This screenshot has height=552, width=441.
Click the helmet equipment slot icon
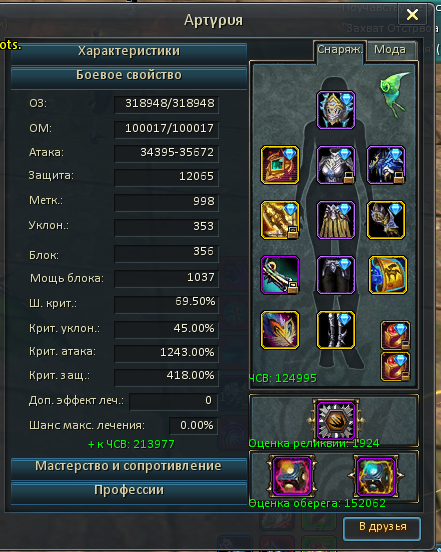(335, 110)
